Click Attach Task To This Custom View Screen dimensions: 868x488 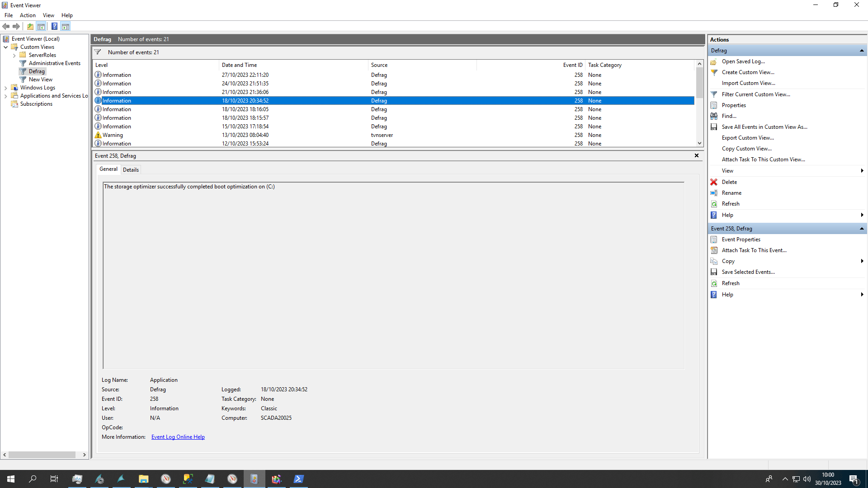click(763, 160)
